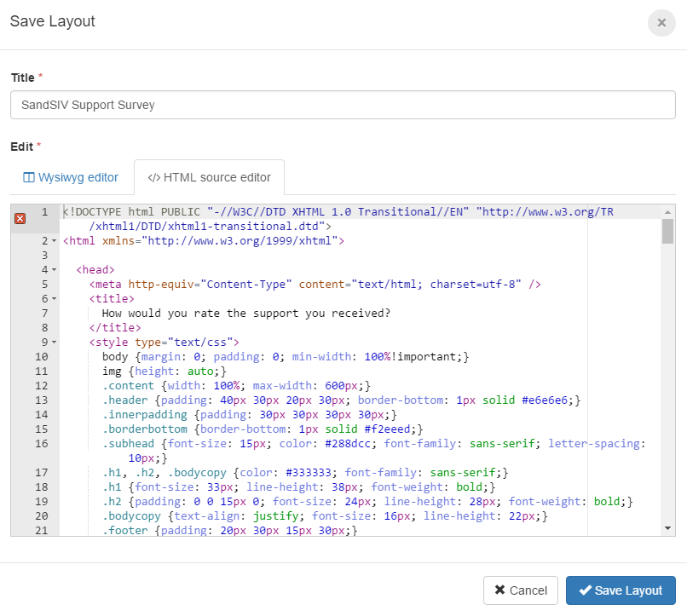Viewport: 687px width, 616px height.
Task: Click the DOCTYPE declaration on line 1
Action: (x=338, y=219)
